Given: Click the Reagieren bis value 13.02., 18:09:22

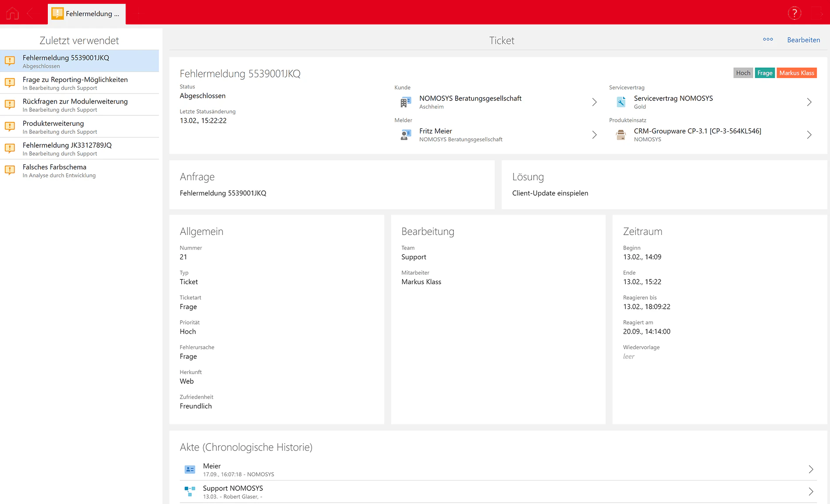Looking at the screenshot, I should coord(647,307).
